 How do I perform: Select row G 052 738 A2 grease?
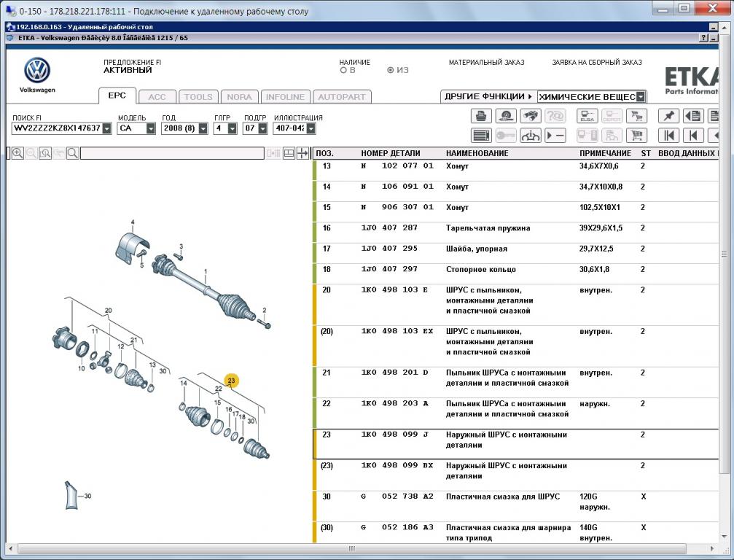(x=515, y=506)
